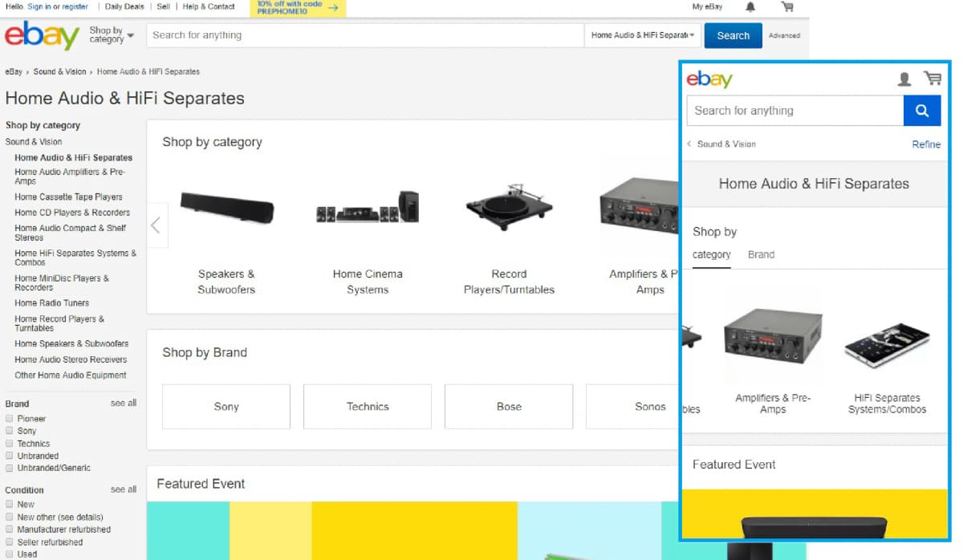Expand the Home Audio & HiFi category selector
This screenshot has height=560, width=963.
point(643,35)
